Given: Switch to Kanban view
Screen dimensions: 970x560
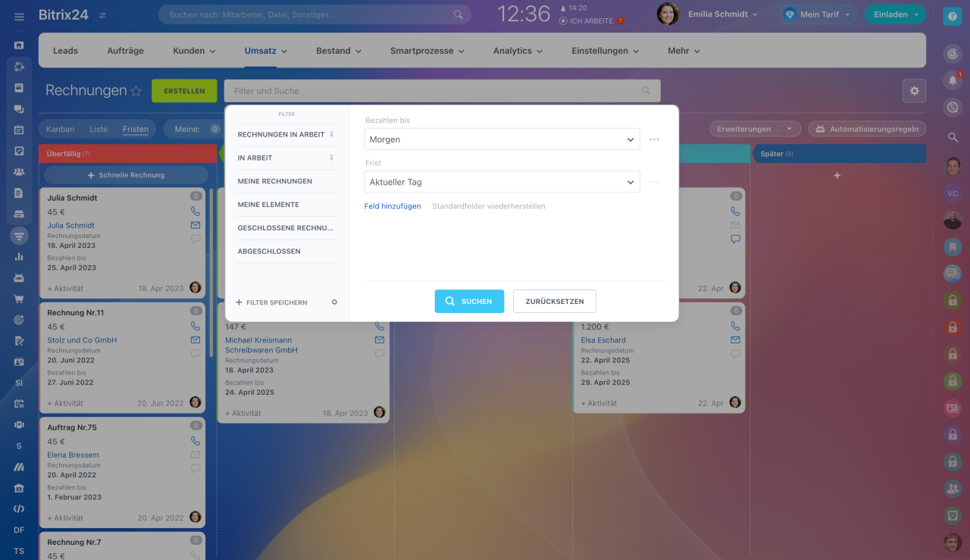Looking at the screenshot, I should 60,129.
